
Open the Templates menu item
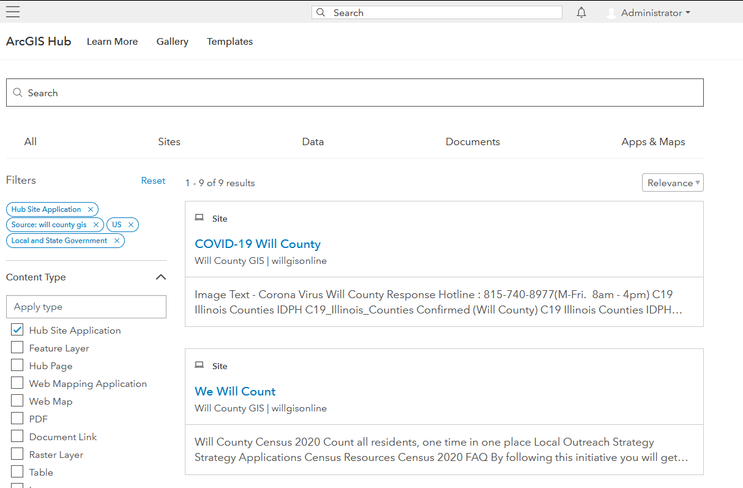pos(230,42)
